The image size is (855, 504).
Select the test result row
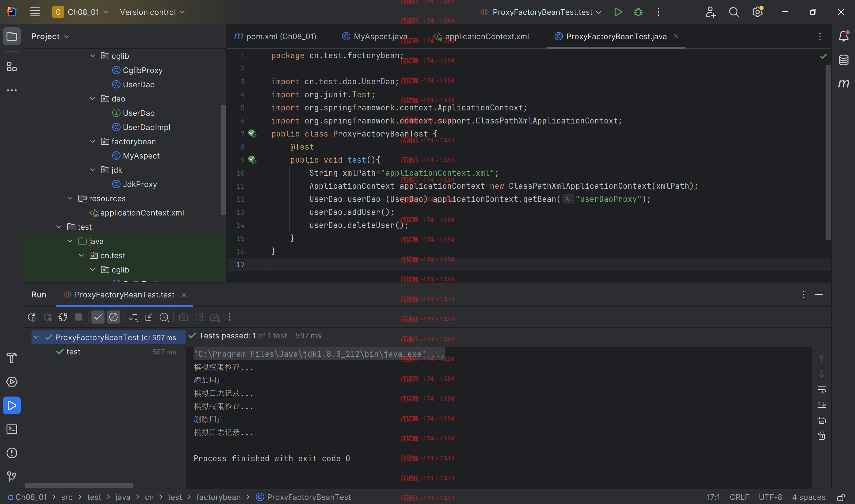pyautogui.click(x=109, y=352)
